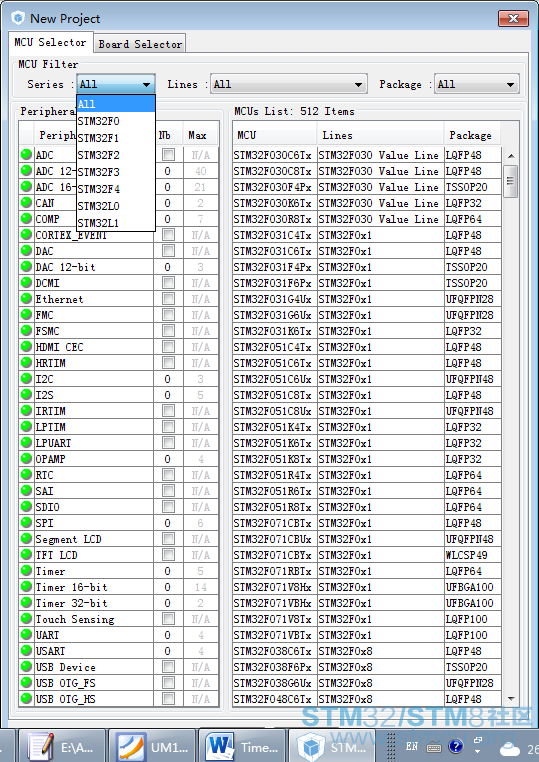The width and height of the screenshot is (539, 762).
Task: Click the green dot beside SAI
Action: (x=26, y=491)
